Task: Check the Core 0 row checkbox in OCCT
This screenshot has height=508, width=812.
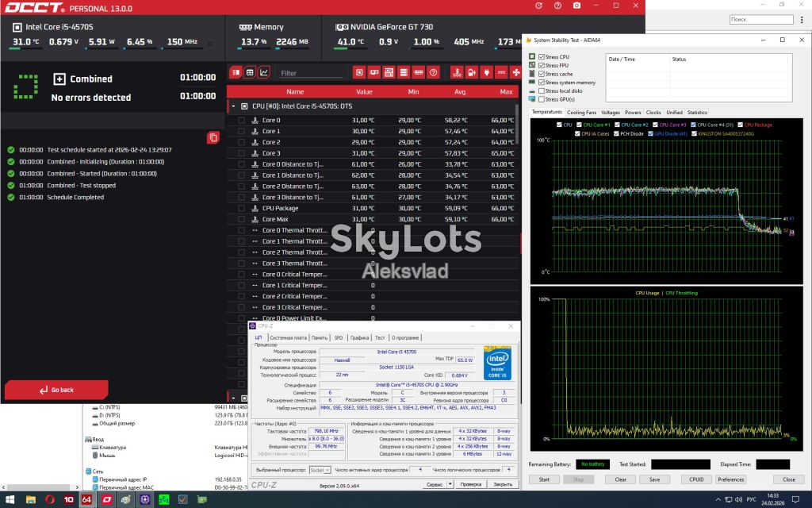Action: tap(241, 121)
